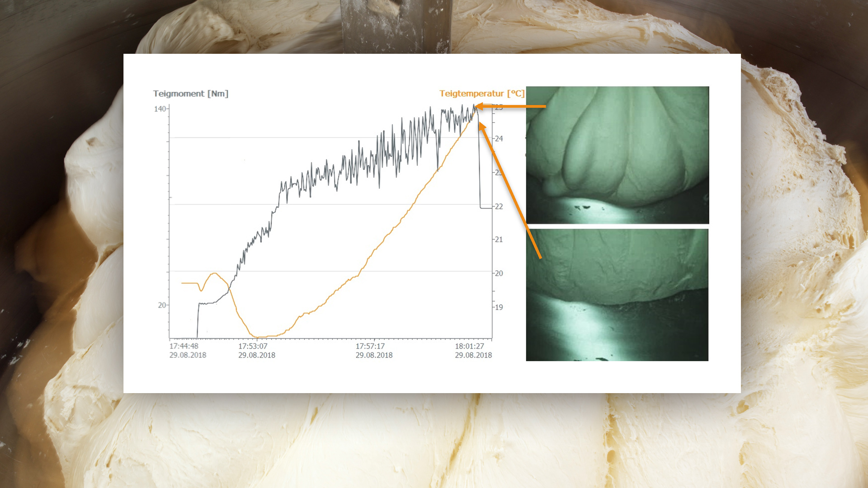
Task: Click the horizontal orange arrow head at the curve peak
Action: point(479,107)
